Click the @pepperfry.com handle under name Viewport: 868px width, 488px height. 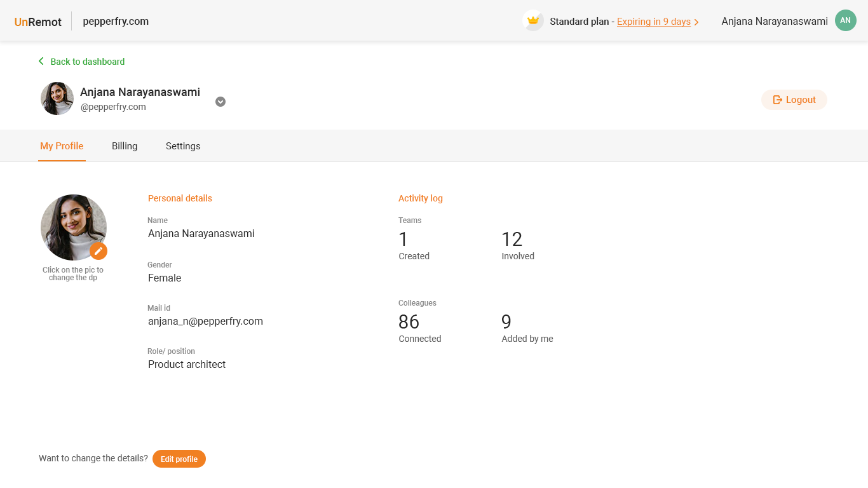tap(113, 107)
